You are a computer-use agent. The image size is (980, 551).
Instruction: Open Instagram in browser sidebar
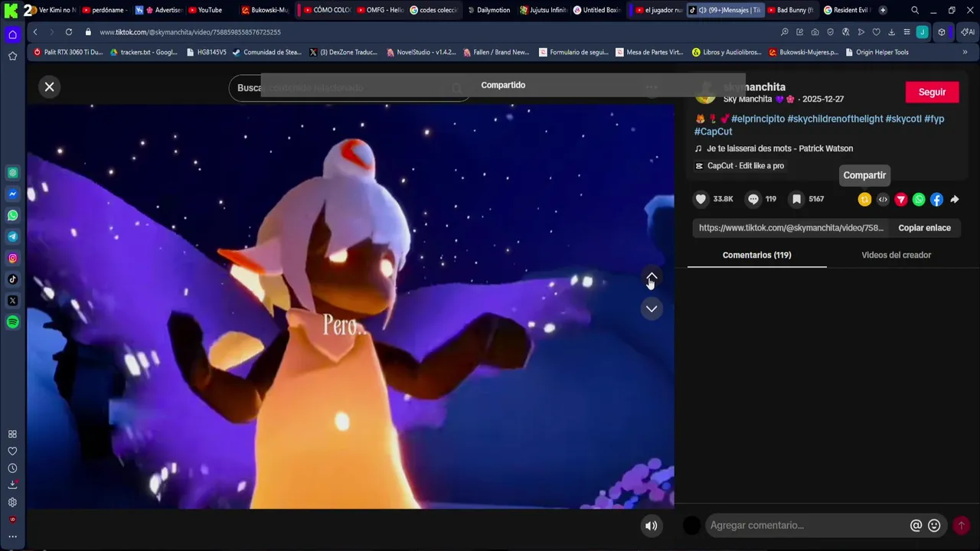coord(12,259)
